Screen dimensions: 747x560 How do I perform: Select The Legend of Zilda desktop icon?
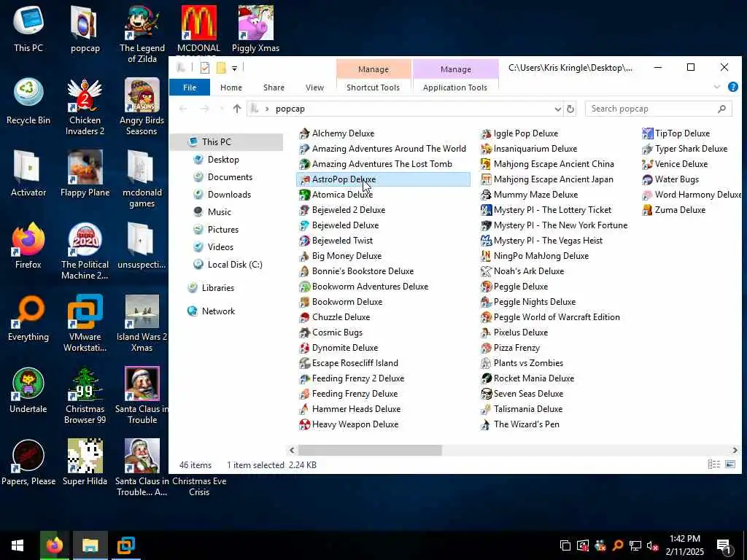pyautogui.click(x=142, y=34)
